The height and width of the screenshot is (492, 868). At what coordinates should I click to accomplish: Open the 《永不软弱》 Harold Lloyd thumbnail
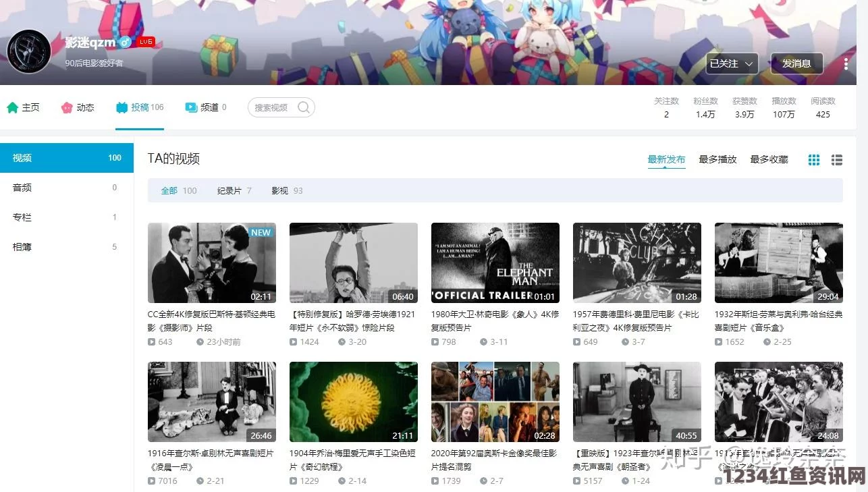click(x=354, y=263)
